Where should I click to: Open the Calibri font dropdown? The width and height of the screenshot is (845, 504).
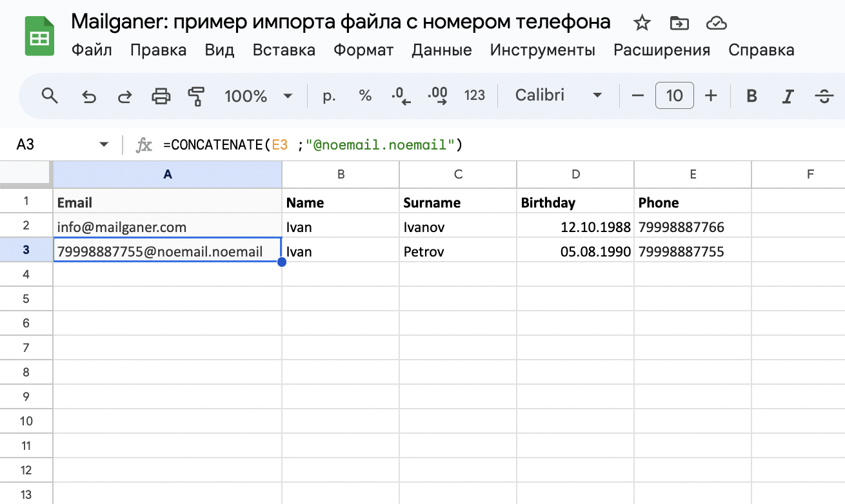click(x=559, y=96)
